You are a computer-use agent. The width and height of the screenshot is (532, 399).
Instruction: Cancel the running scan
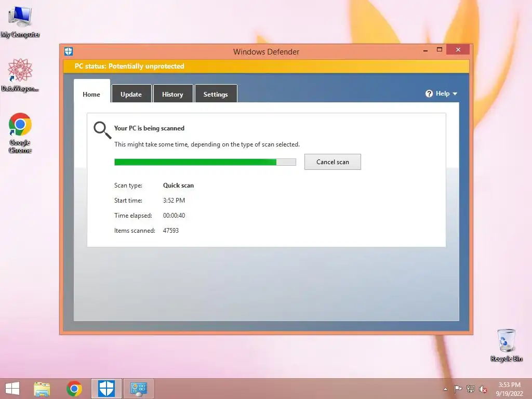[x=332, y=162]
